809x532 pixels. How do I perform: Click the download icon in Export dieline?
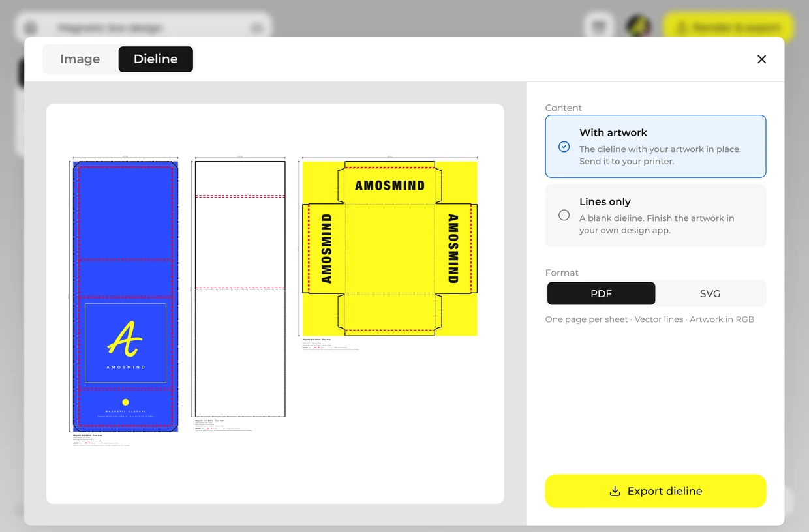click(x=615, y=491)
